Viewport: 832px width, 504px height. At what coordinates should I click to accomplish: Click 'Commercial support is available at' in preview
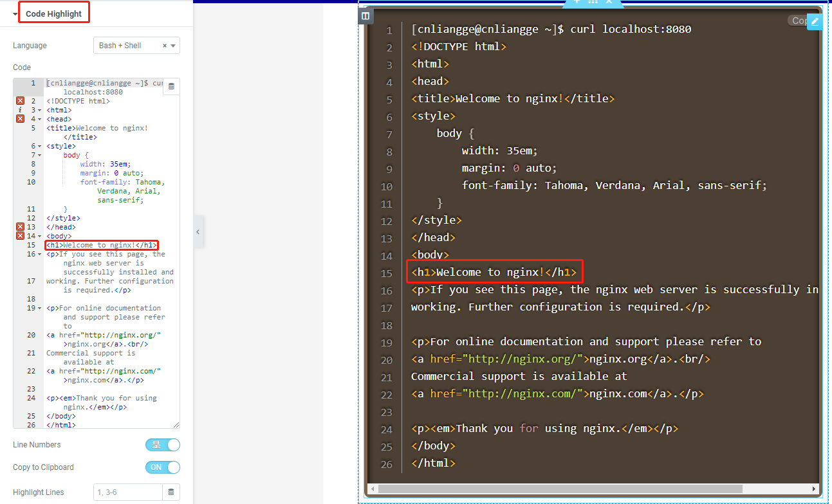pos(519,376)
